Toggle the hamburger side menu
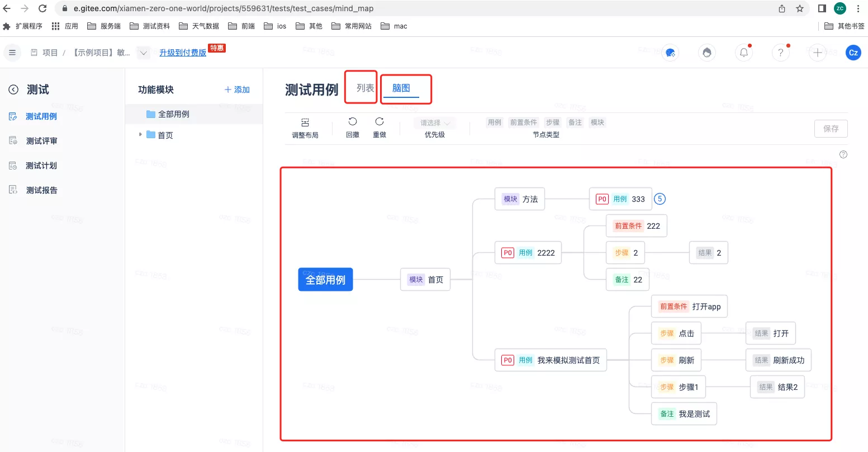Image resolution: width=868 pixels, height=452 pixels. [12, 53]
